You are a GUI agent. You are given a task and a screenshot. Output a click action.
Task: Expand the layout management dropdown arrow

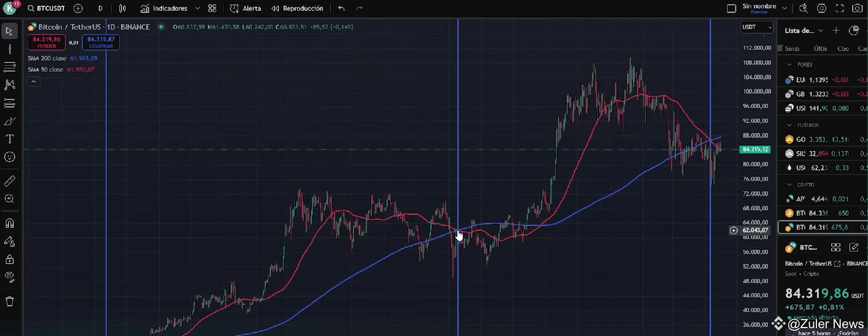785,8
